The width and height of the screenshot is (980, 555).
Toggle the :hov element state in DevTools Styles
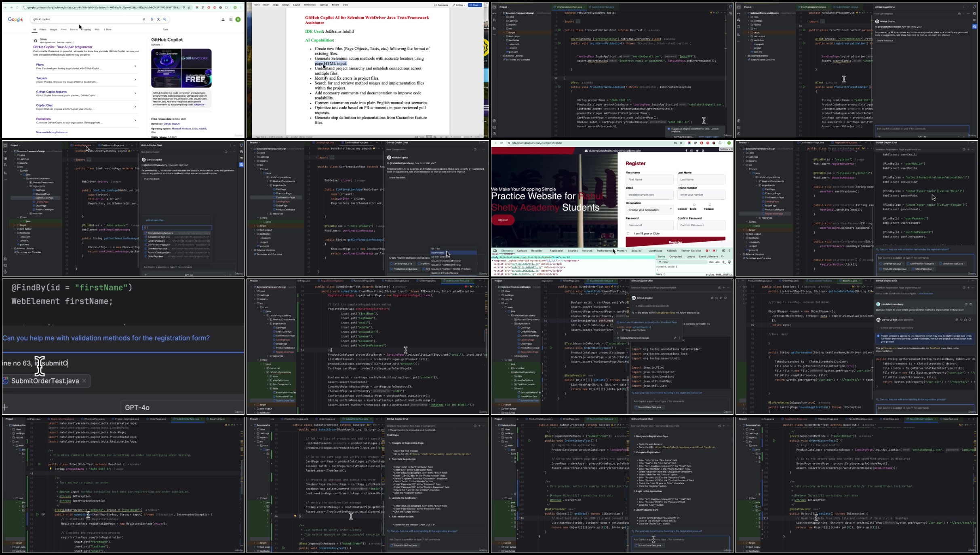pos(711,262)
